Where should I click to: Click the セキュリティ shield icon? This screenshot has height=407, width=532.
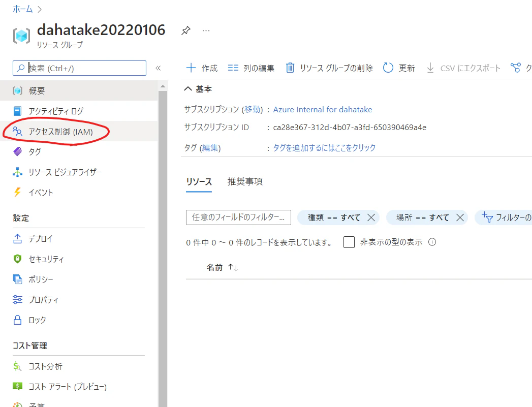click(x=17, y=259)
